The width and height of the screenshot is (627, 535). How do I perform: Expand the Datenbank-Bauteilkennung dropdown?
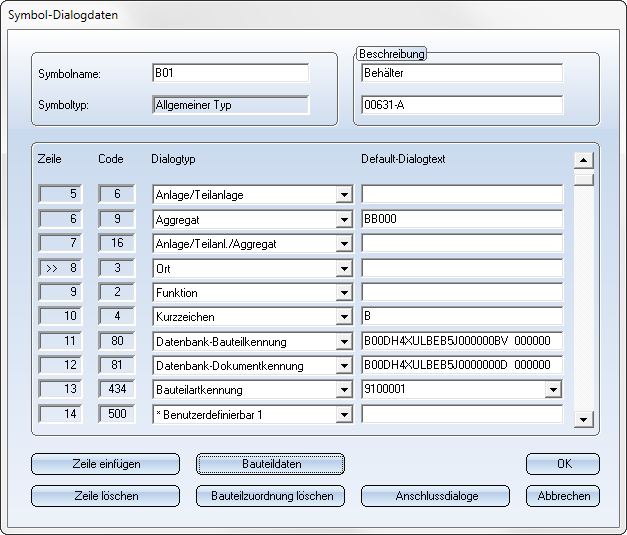[344, 342]
